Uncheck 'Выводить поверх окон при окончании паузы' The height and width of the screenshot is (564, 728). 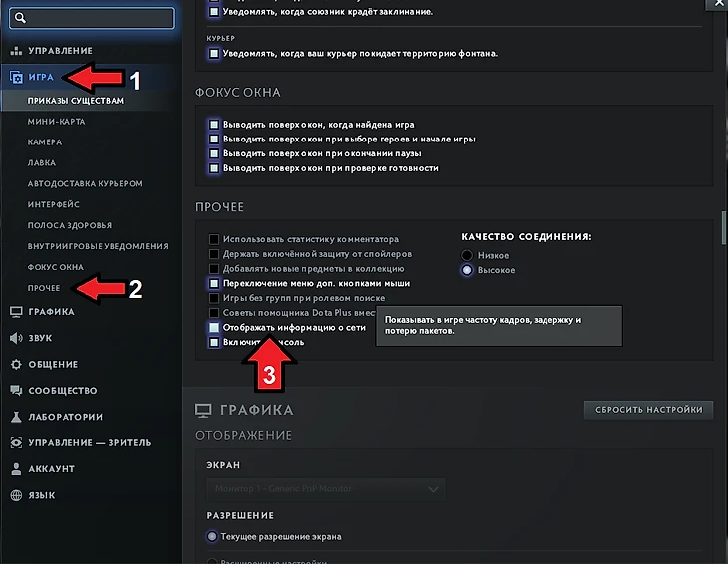point(214,154)
